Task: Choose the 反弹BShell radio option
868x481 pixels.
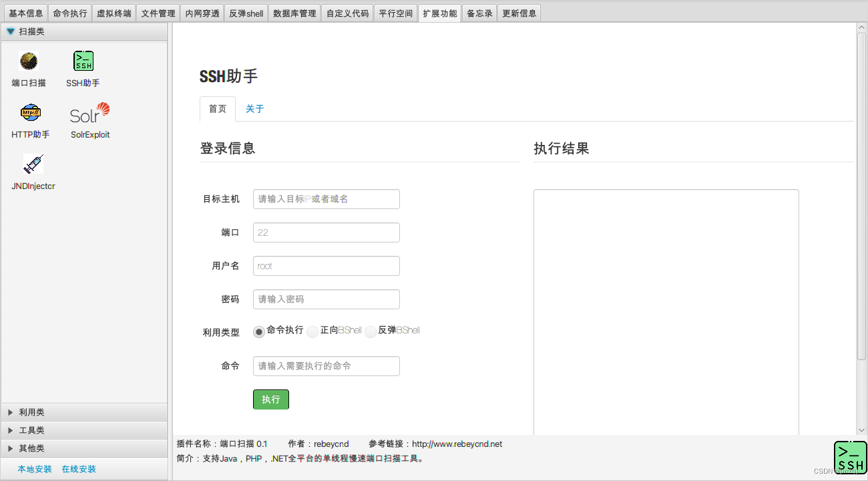Action: (371, 332)
